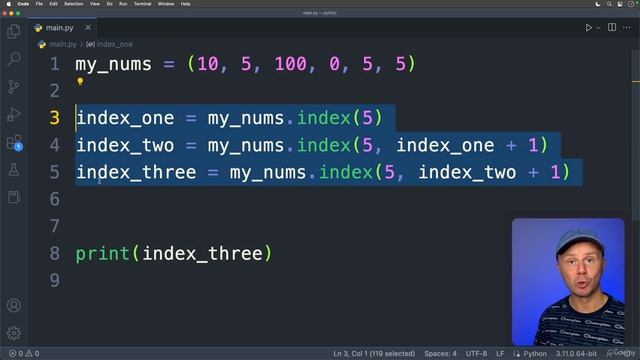
Task: Change indentation via Spaces: 4
Action: (x=440, y=353)
